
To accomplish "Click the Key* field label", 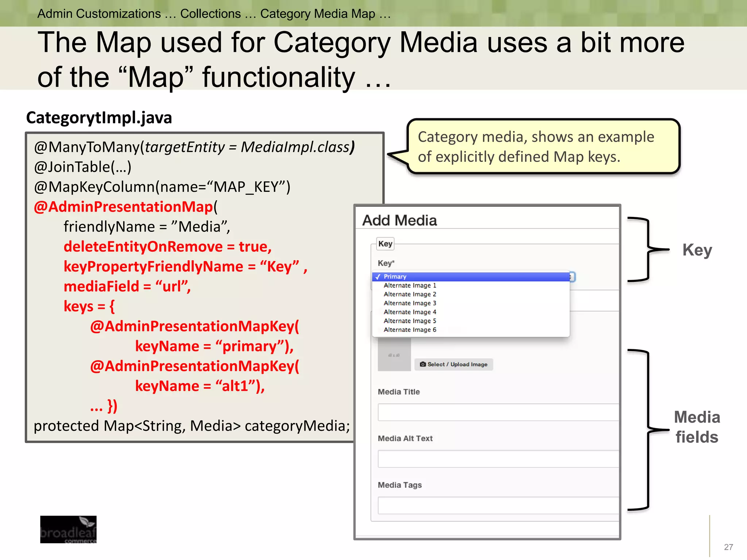I will [x=386, y=263].
